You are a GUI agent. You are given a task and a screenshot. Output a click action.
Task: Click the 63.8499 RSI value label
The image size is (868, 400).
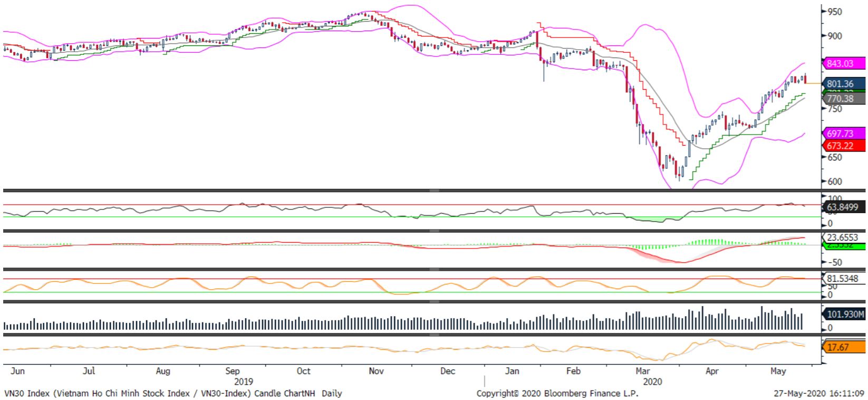pos(844,207)
